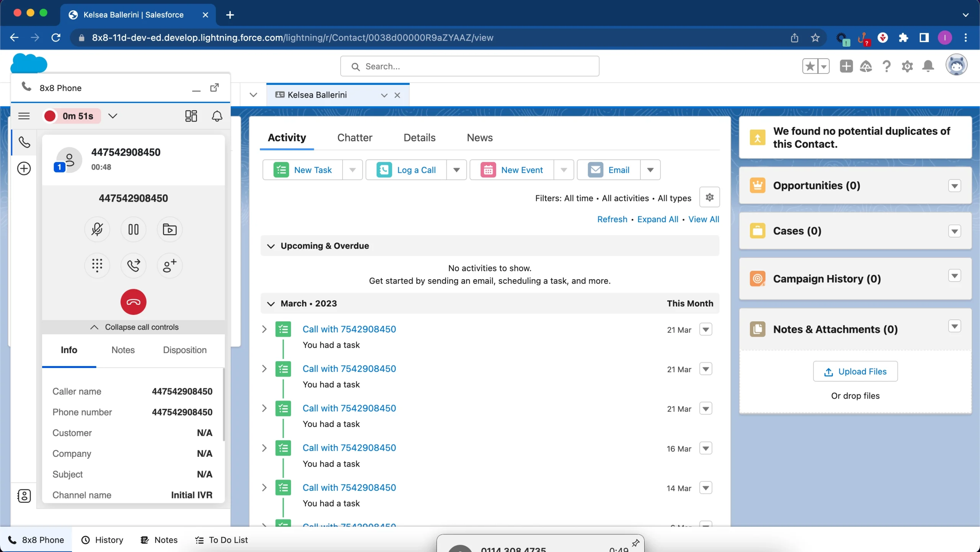
Task: Open the agent status dropdown next to timer
Action: (113, 116)
